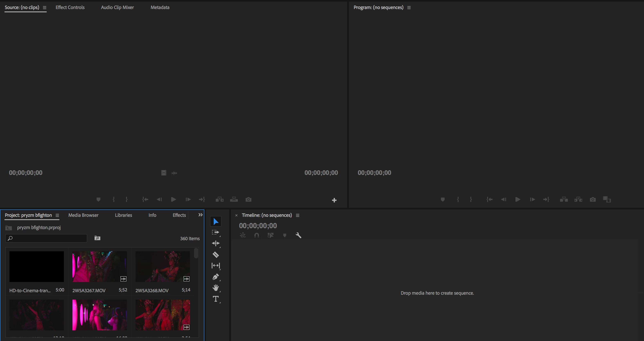Open Project panel hamburger menu
Viewport: 644px width, 341px height.
click(x=57, y=215)
